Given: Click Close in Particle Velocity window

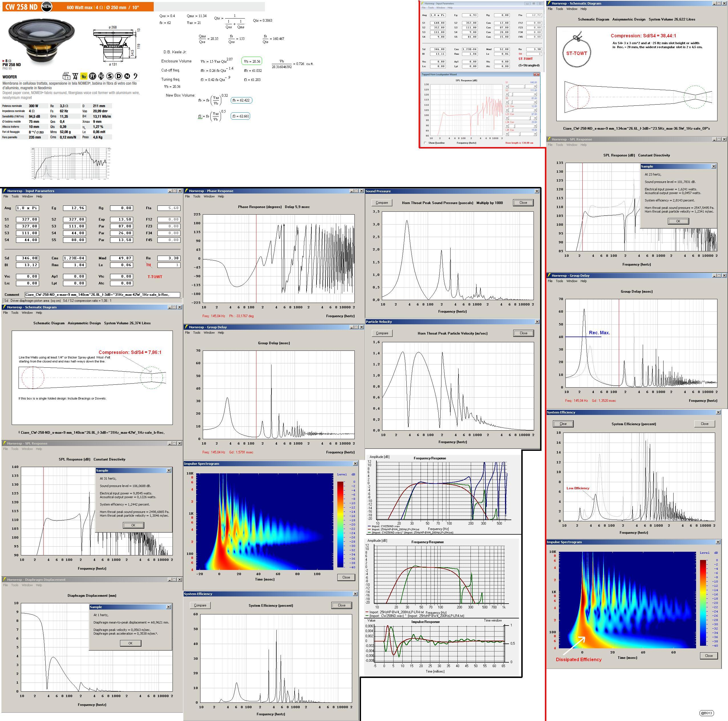Looking at the screenshot, I should [523, 333].
